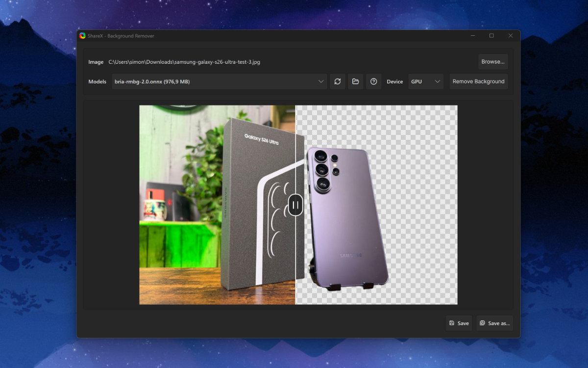This screenshot has width=588, height=368.
Task: Refresh the models list
Action: [337, 81]
